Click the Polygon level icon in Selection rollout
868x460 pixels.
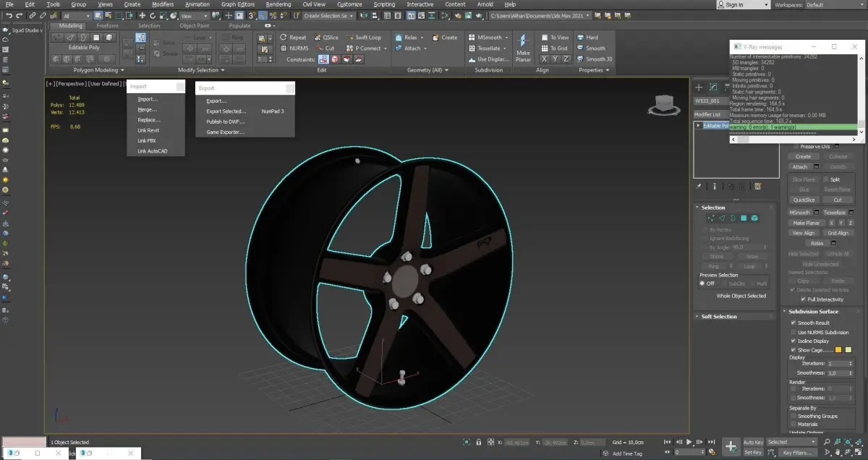coord(743,218)
